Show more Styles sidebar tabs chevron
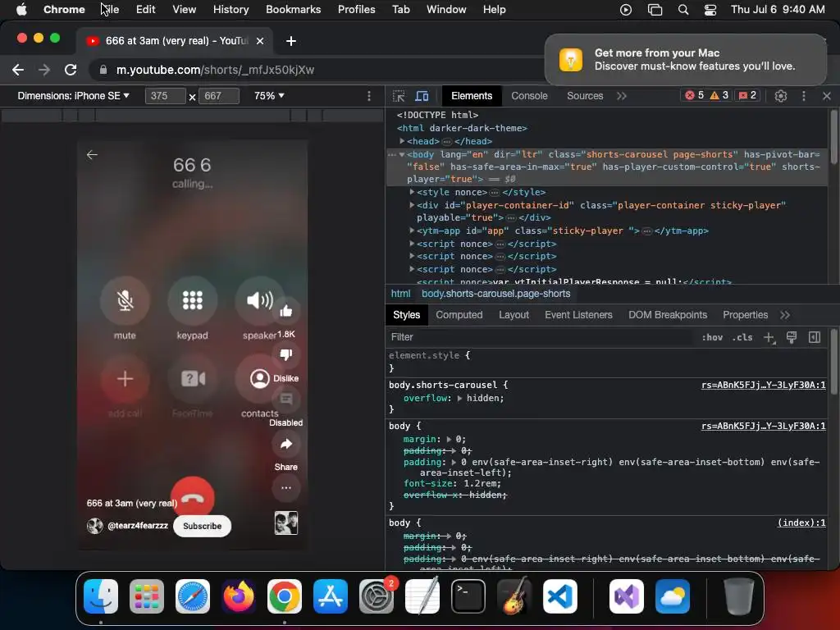Image resolution: width=840 pixels, height=630 pixels. [x=785, y=315]
